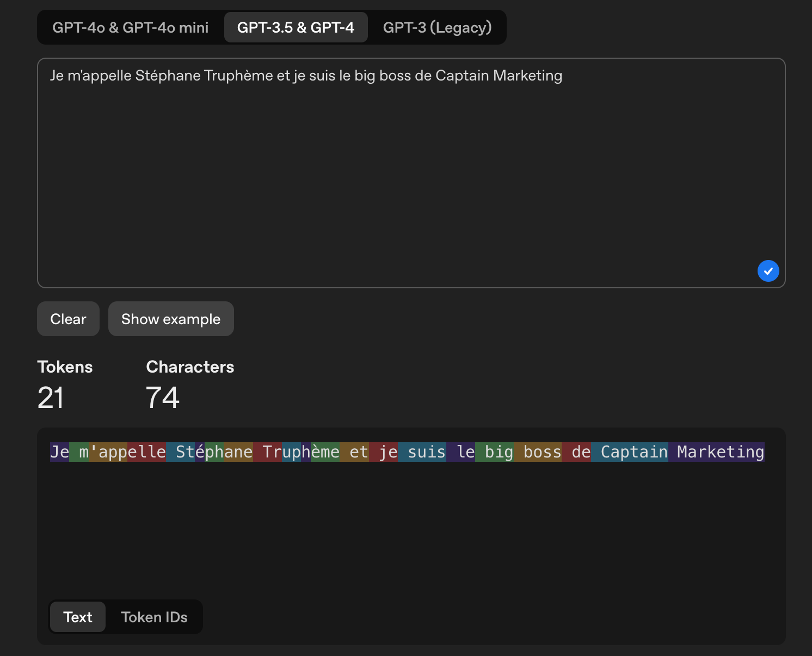Click the capitalized "Je" token starting the output
812x656 pixels.
click(60, 452)
